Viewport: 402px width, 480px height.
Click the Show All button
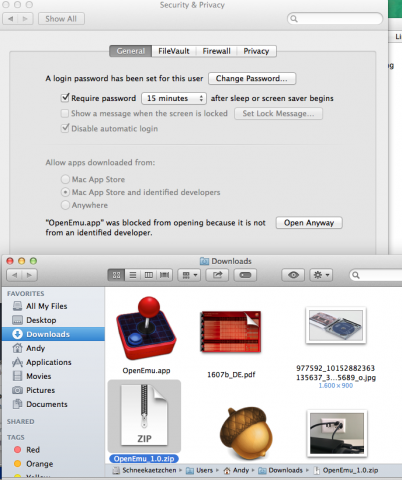pos(61,19)
